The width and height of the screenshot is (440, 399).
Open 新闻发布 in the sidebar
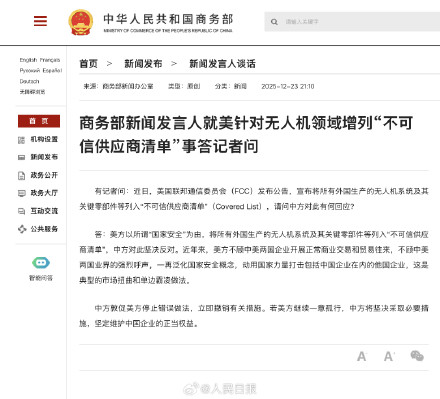pos(44,157)
